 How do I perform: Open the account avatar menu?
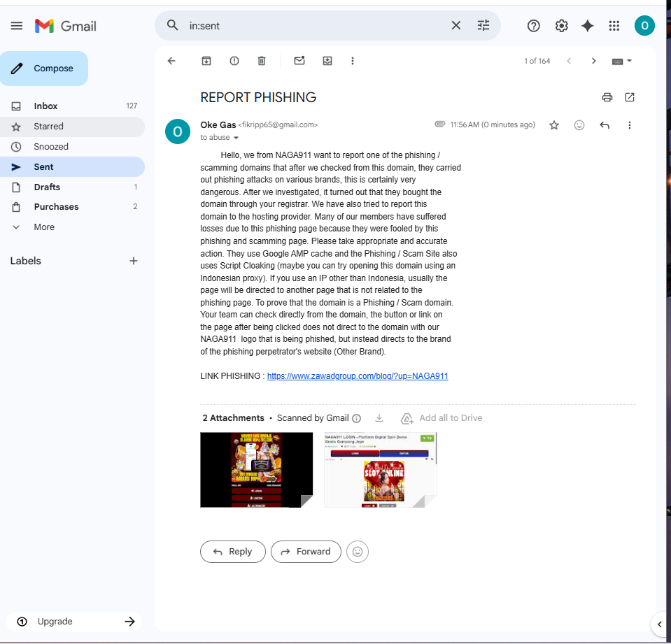(x=644, y=26)
